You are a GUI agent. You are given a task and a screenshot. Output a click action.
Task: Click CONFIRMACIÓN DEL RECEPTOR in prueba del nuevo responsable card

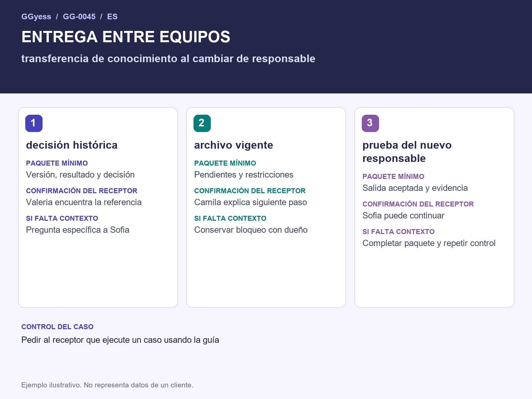(418, 204)
